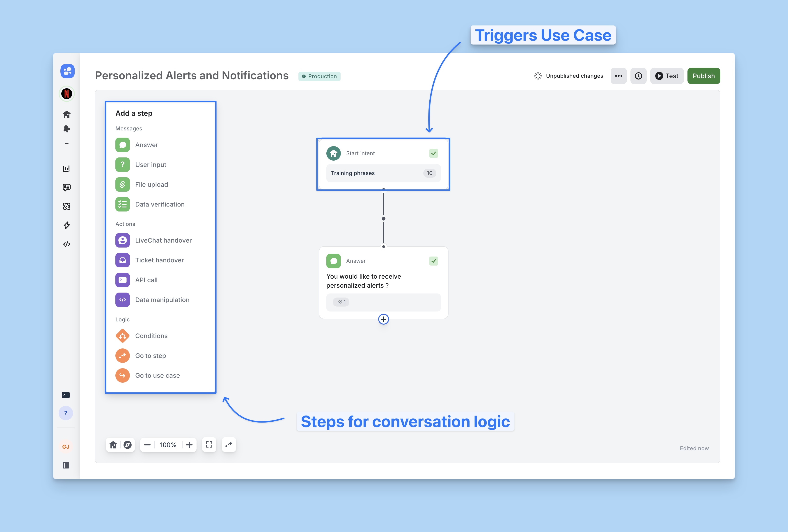Open the lightning bolt automations icon
788x532 pixels.
click(x=66, y=225)
